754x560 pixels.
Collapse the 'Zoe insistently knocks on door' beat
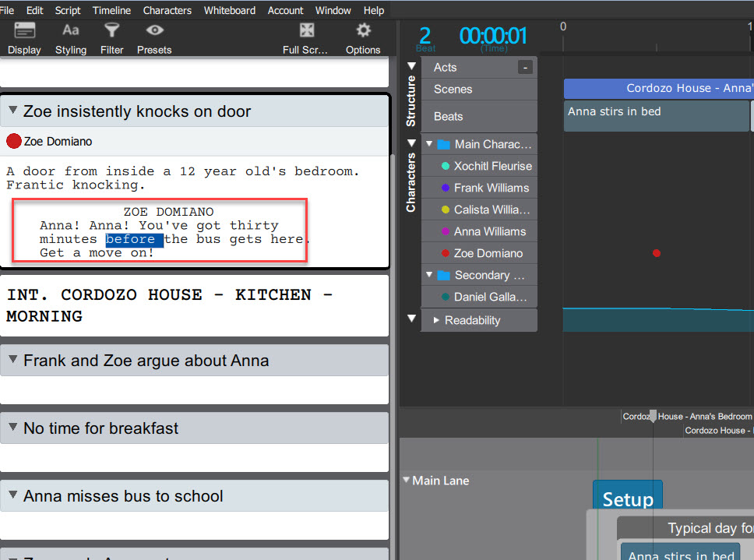13,110
